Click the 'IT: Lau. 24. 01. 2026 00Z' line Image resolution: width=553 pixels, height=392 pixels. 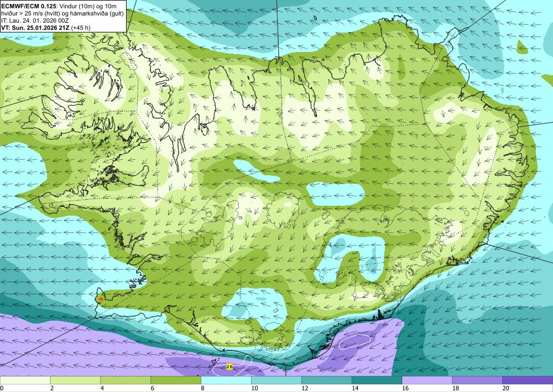[x=34, y=20]
